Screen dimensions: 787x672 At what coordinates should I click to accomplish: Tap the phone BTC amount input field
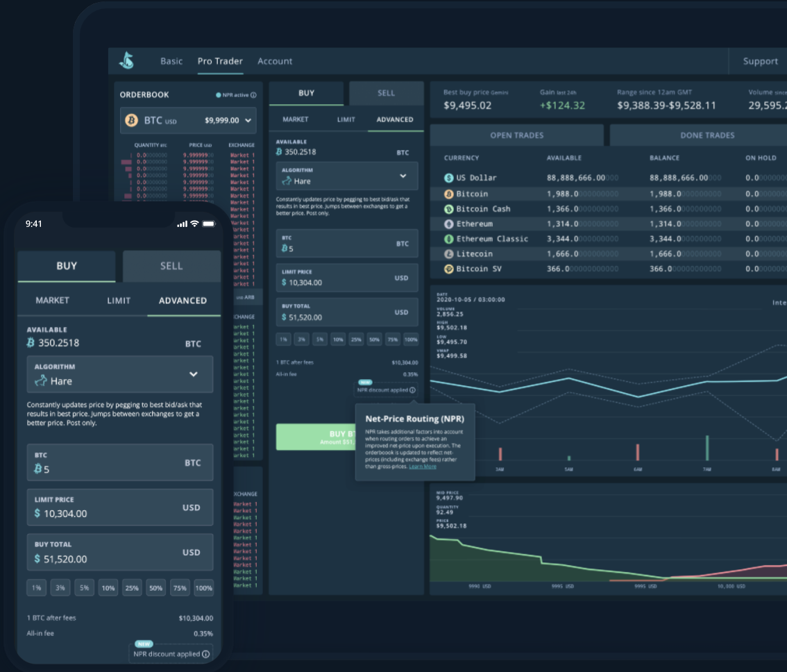(120, 462)
